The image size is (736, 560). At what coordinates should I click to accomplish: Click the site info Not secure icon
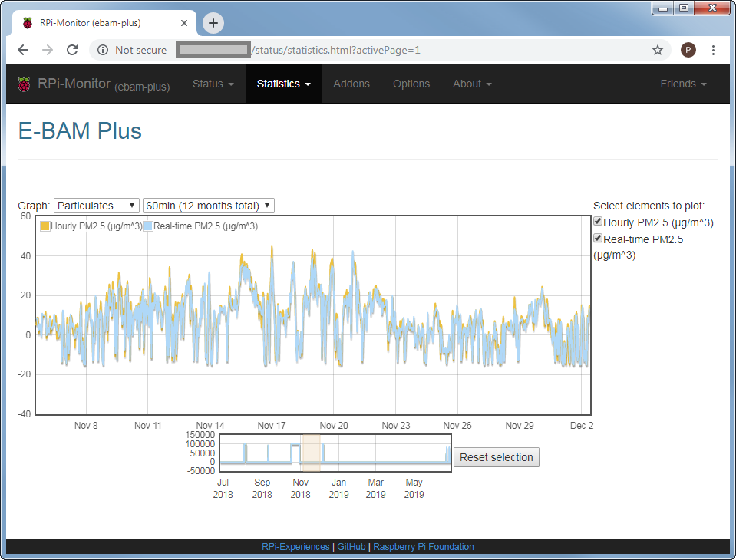click(x=103, y=50)
